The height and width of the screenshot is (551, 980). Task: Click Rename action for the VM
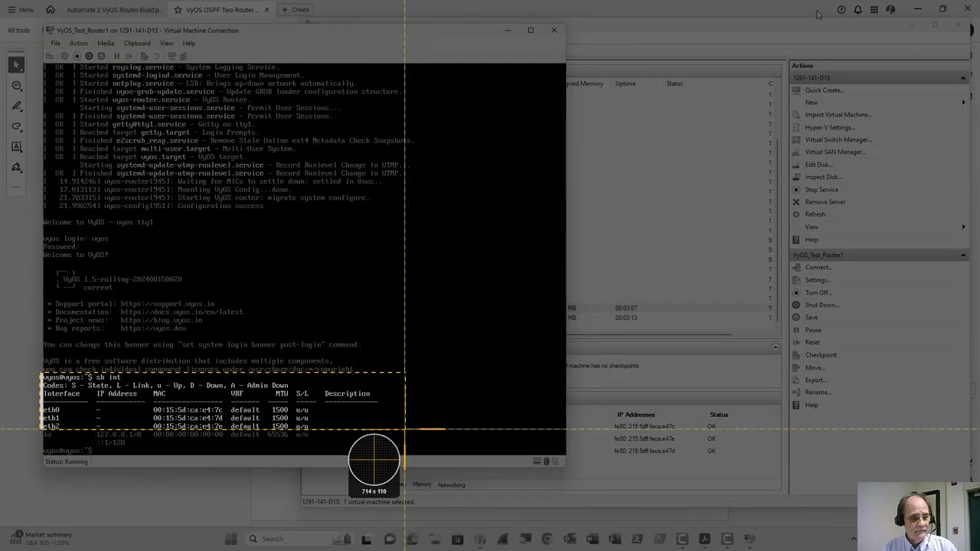(818, 392)
